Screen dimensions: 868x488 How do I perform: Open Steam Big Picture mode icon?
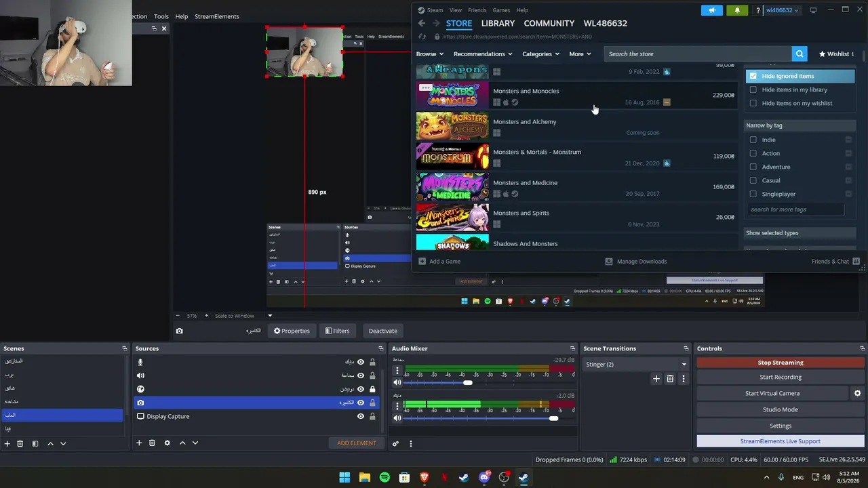(x=813, y=10)
